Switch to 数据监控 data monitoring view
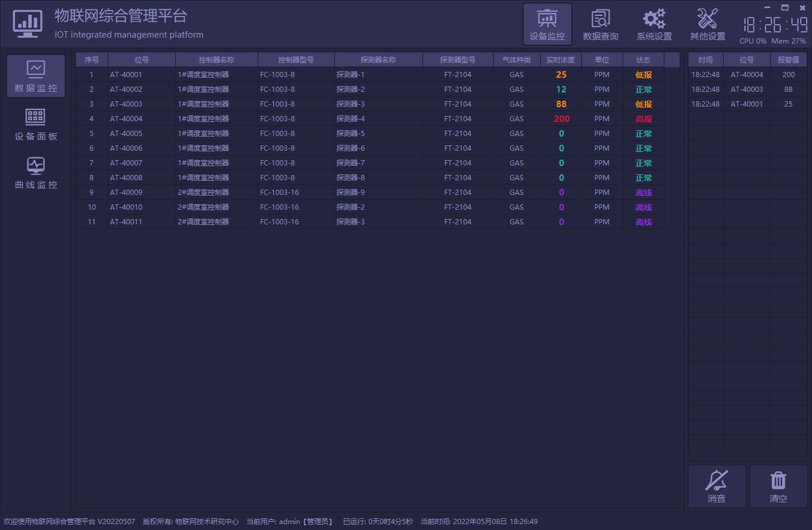 click(x=36, y=76)
